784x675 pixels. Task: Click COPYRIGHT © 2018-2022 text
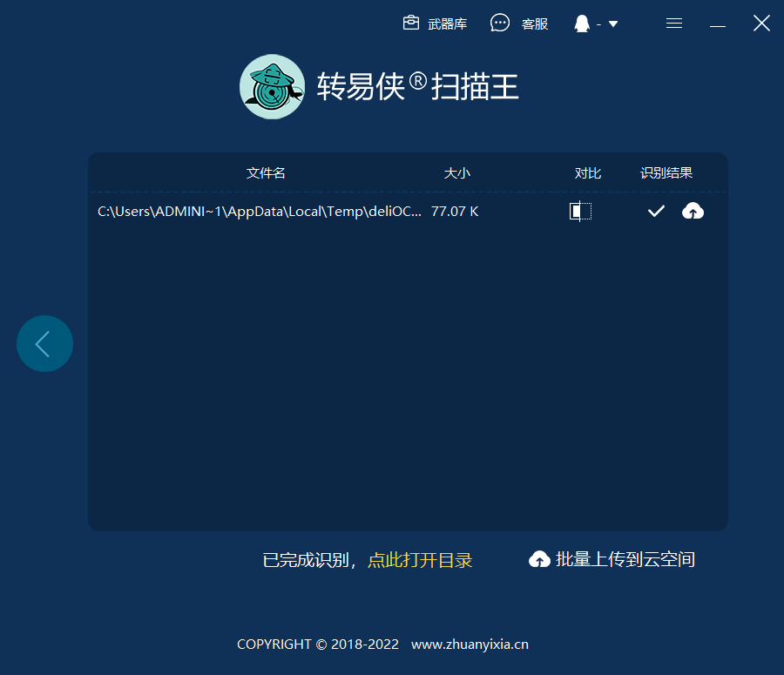(318, 644)
